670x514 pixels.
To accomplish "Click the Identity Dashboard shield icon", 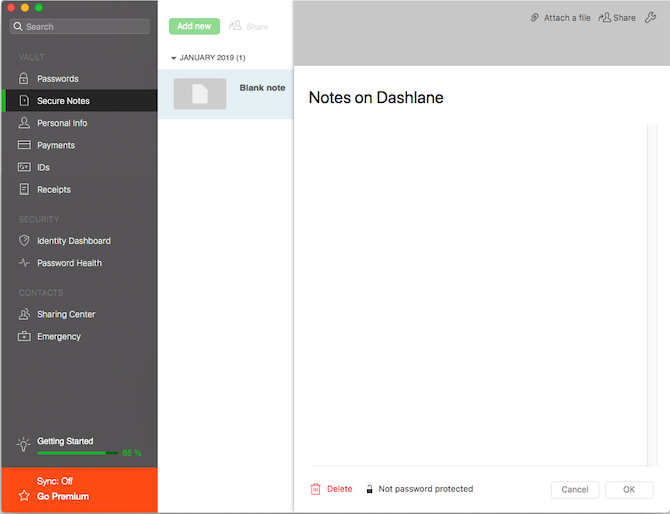I will click(x=24, y=241).
